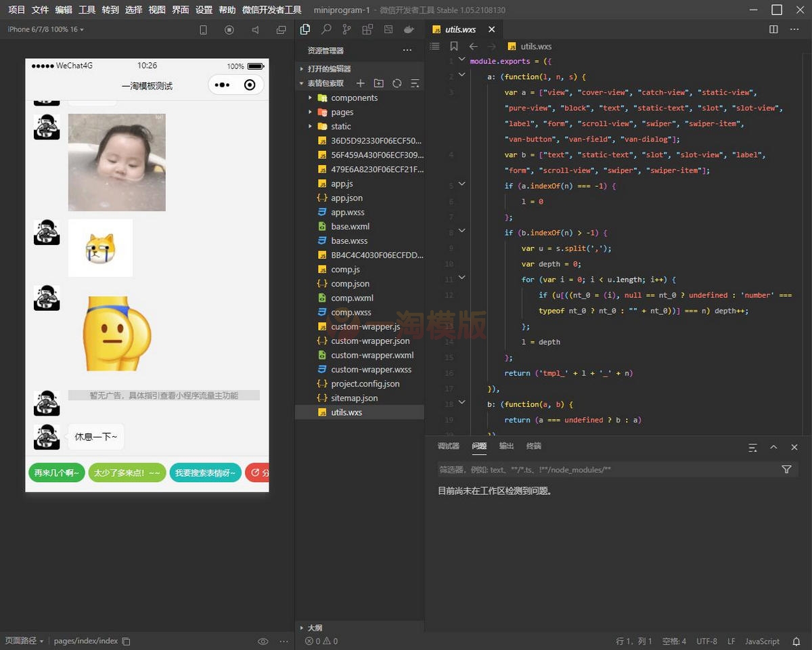This screenshot has height=650, width=812.
Task: Click the bookmark icon in the editor toolbar
Action: coord(453,47)
